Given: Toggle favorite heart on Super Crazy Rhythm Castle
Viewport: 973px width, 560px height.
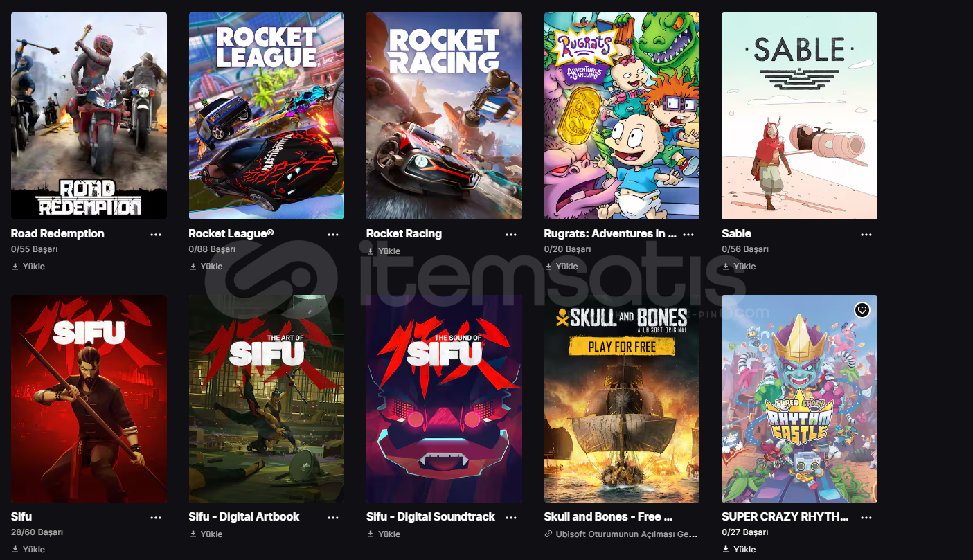Looking at the screenshot, I should pyautogui.click(x=862, y=310).
